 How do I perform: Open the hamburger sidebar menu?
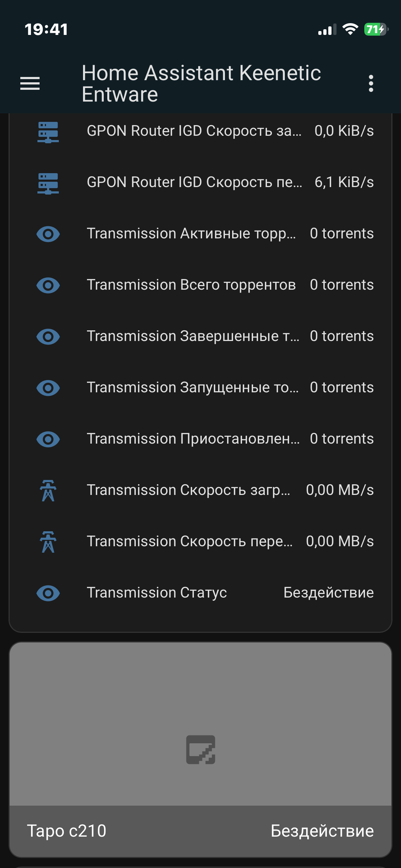pos(30,83)
